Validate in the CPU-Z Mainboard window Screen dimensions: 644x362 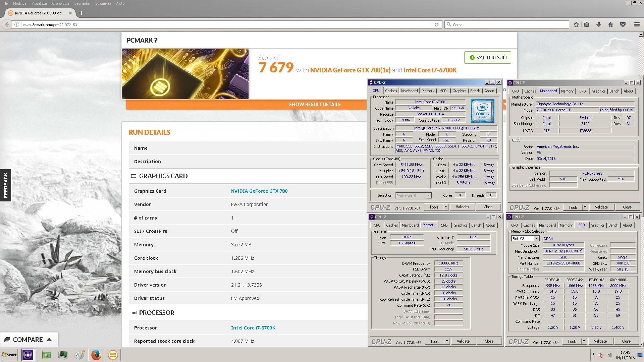[x=601, y=207]
